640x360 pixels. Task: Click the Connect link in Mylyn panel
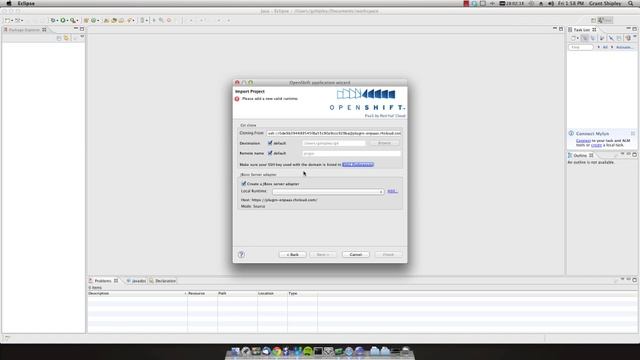click(x=583, y=140)
